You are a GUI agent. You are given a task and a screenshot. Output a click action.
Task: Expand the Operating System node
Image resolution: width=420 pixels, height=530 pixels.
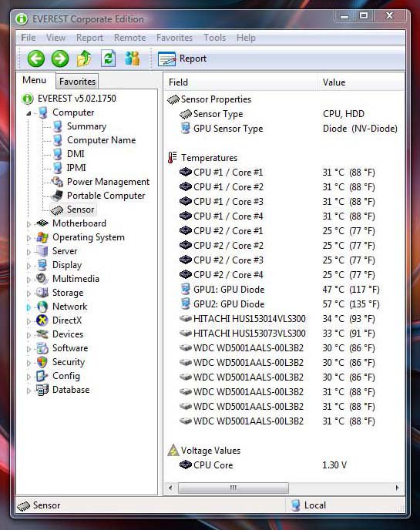pos(29,237)
